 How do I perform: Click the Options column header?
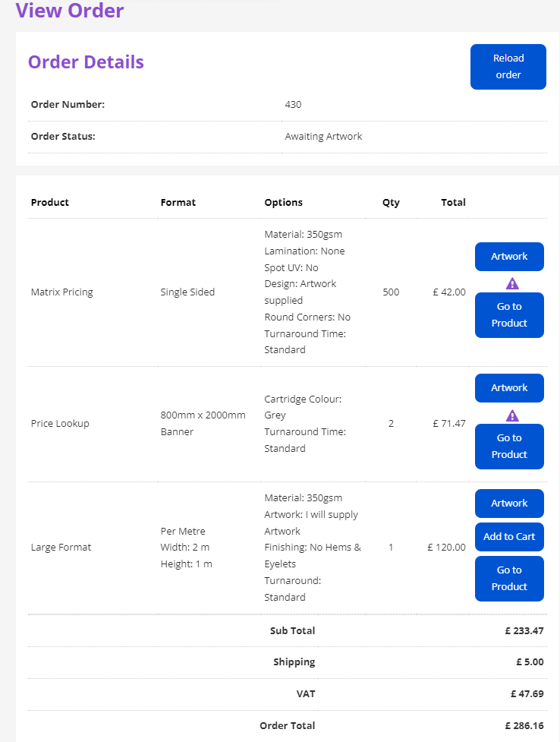[283, 203]
